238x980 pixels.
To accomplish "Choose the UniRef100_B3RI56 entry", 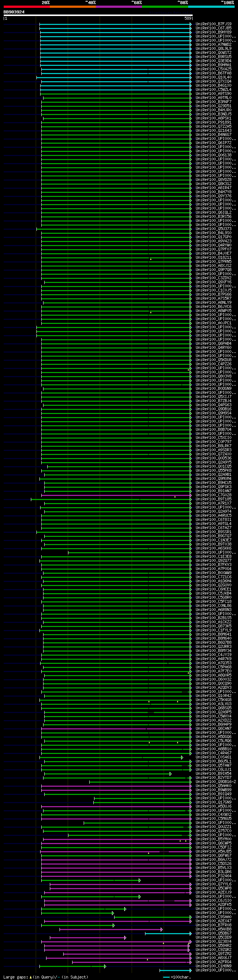I will coord(213,217).
